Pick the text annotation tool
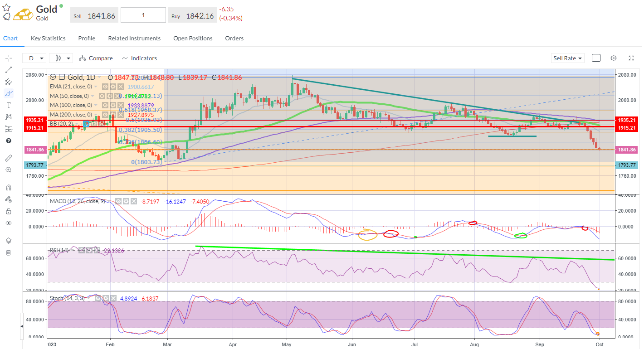Screen dimensions: 644x349 9,105
